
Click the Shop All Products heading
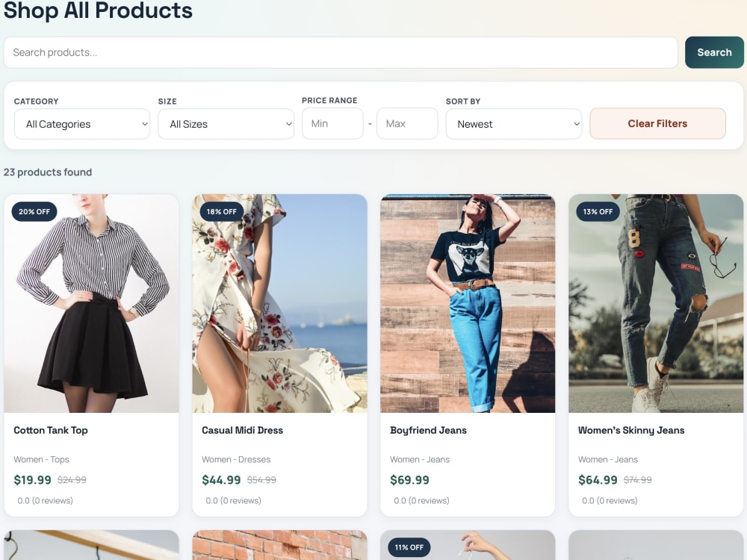pyautogui.click(x=98, y=10)
